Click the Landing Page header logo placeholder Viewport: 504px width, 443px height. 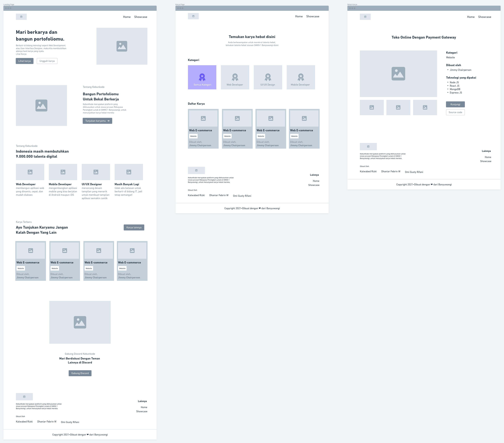pos(21,17)
